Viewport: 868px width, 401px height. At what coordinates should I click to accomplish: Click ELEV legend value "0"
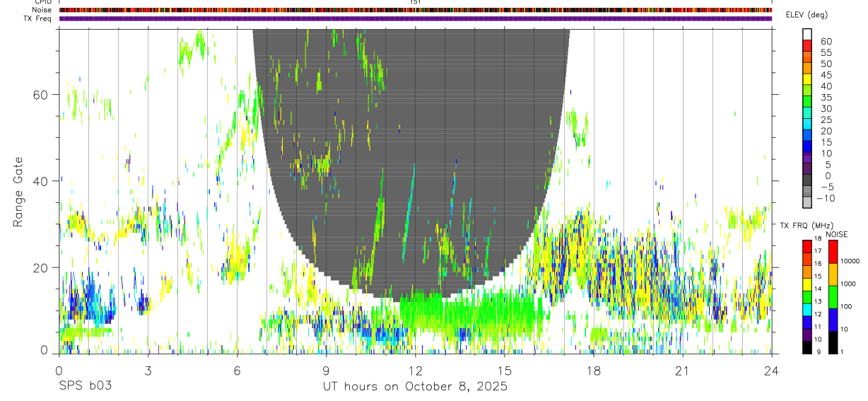click(828, 175)
